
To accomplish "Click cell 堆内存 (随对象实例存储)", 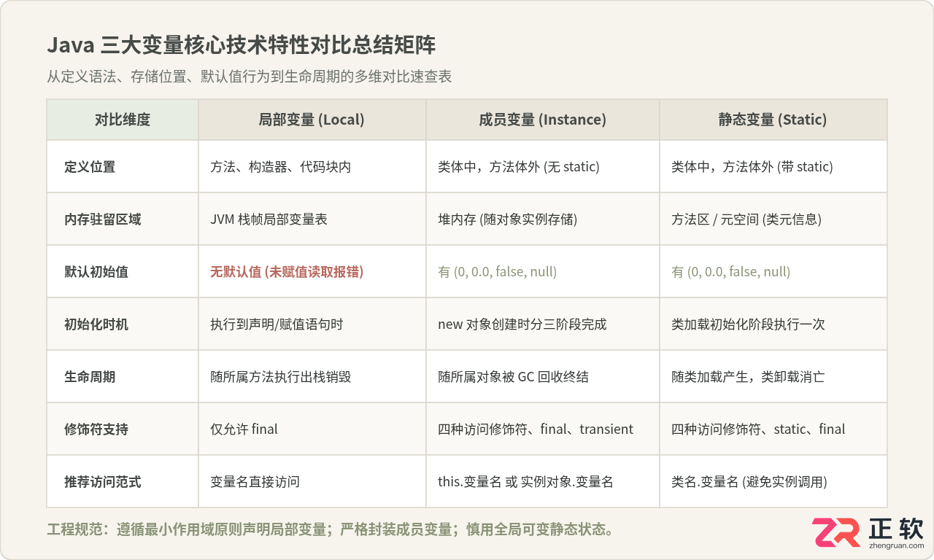I will pyautogui.click(x=543, y=219).
